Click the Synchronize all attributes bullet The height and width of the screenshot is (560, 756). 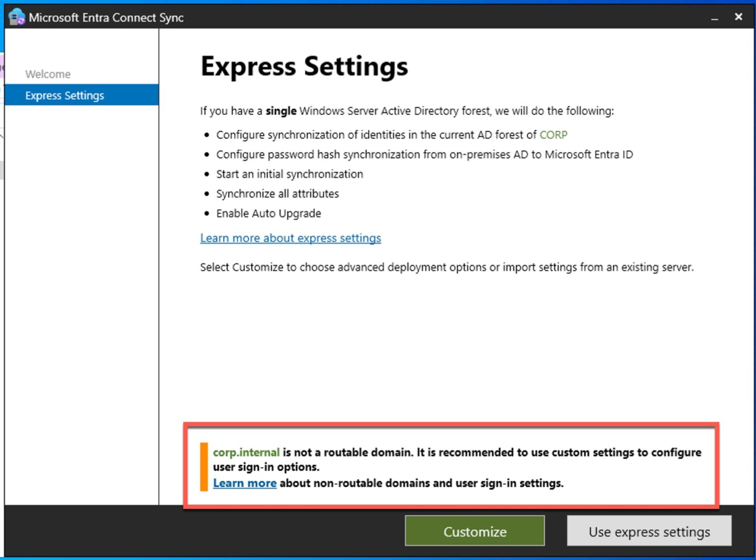[277, 193]
